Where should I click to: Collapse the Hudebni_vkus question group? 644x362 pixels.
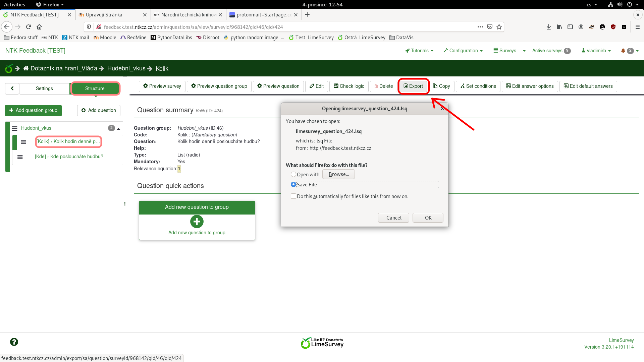[x=119, y=128]
